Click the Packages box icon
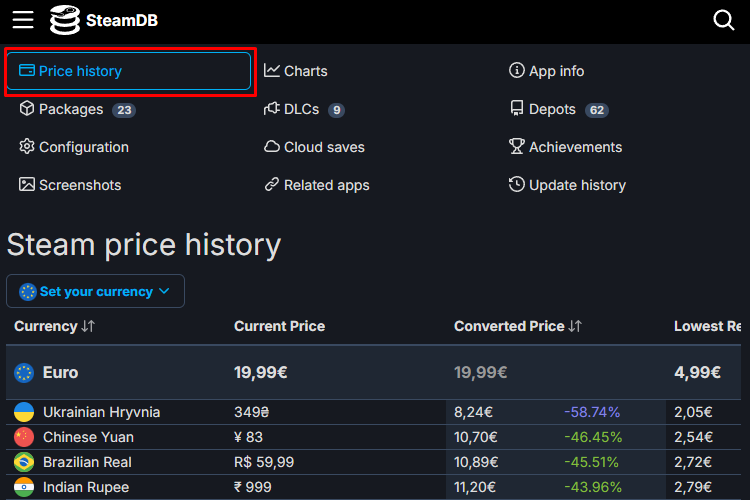Image resolution: width=750 pixels, height=500 pixels. pos(27,108)
